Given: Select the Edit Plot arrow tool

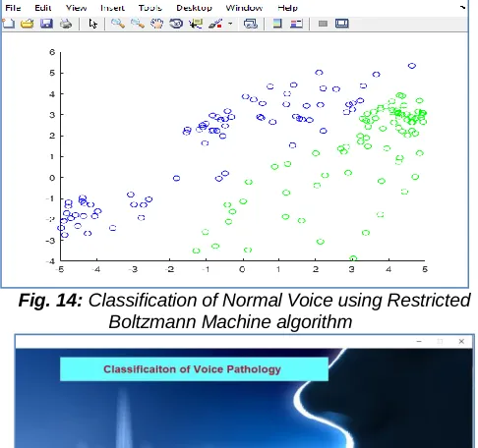Looking at the screenshot, I should point(92,24).
